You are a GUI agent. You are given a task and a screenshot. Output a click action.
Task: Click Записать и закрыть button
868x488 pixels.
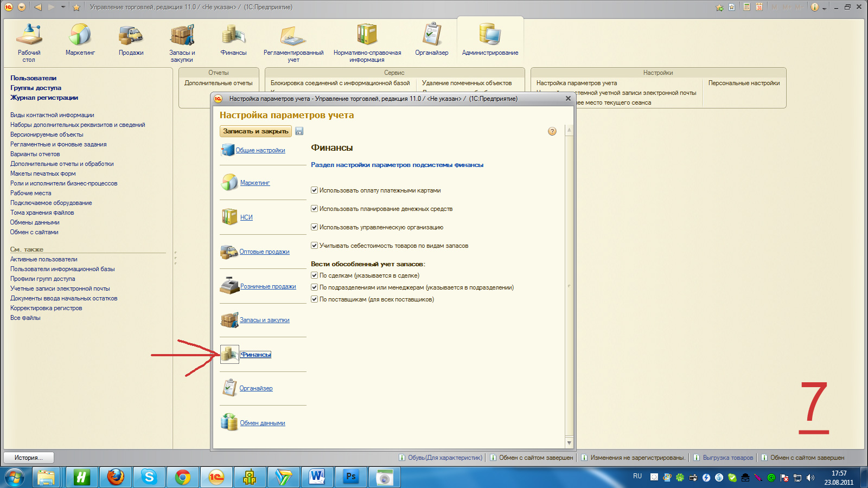[256, 131]
